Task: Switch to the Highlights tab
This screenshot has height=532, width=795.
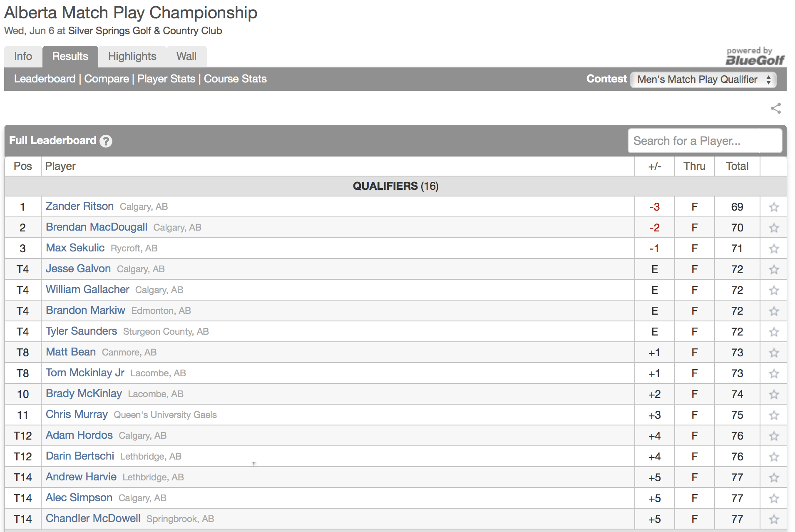Action: tap(132, 57)
